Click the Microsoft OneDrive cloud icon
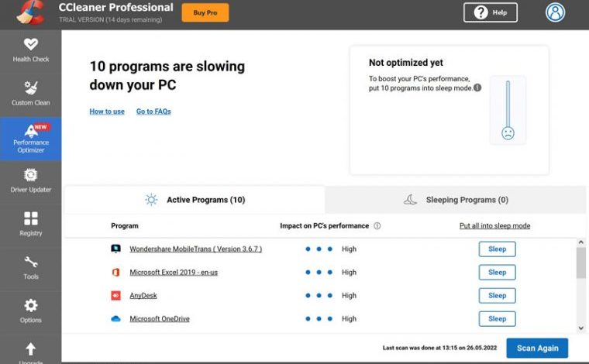589x364 pixels. tap(115, 318)
